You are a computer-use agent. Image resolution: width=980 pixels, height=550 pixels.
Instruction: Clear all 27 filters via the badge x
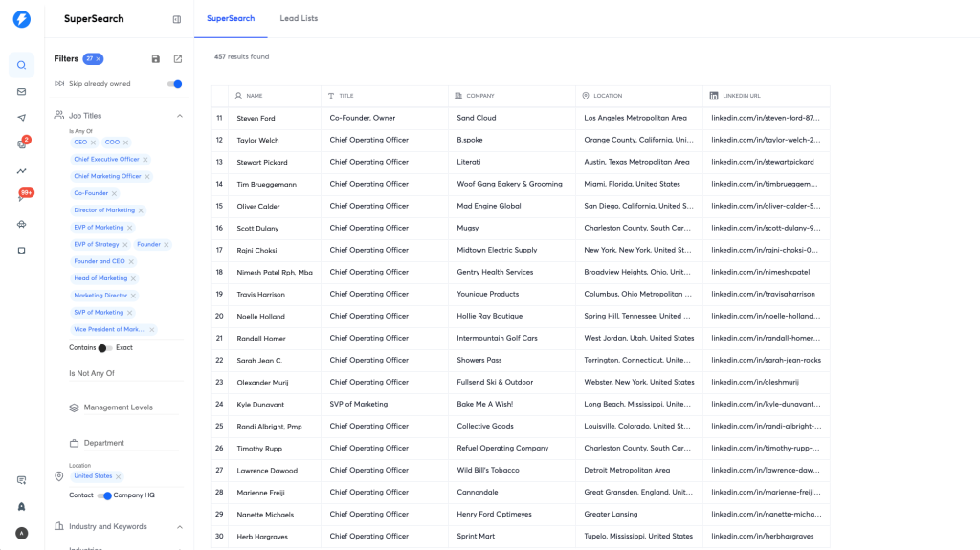pyautogui.click(x=99, y=58)
